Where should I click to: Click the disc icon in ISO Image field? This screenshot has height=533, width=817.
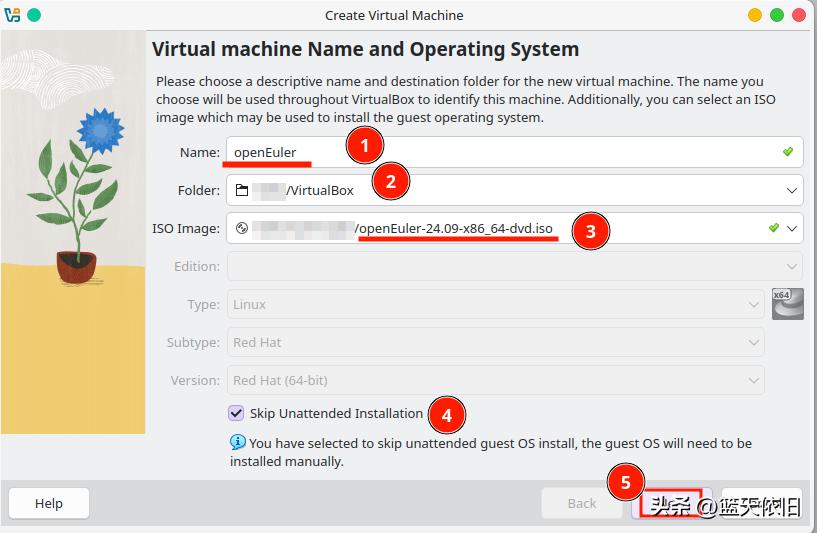coord(241,228)
